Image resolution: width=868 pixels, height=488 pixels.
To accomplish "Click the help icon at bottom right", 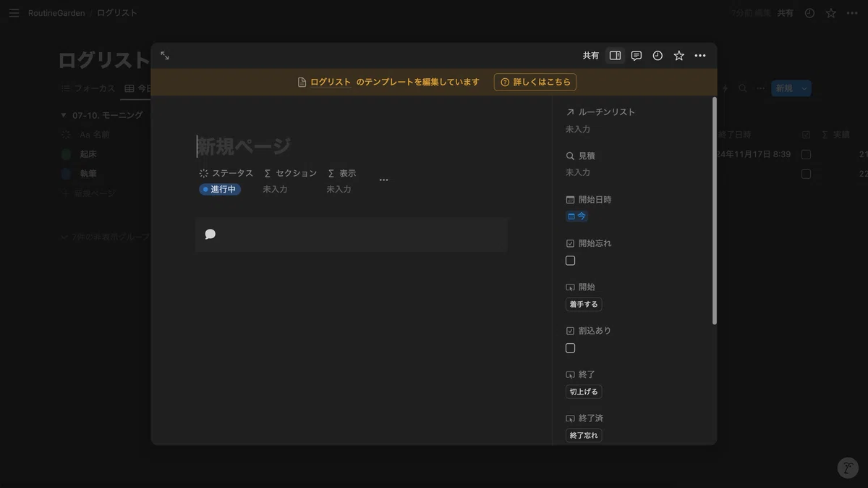I will [x=848, y=468].
